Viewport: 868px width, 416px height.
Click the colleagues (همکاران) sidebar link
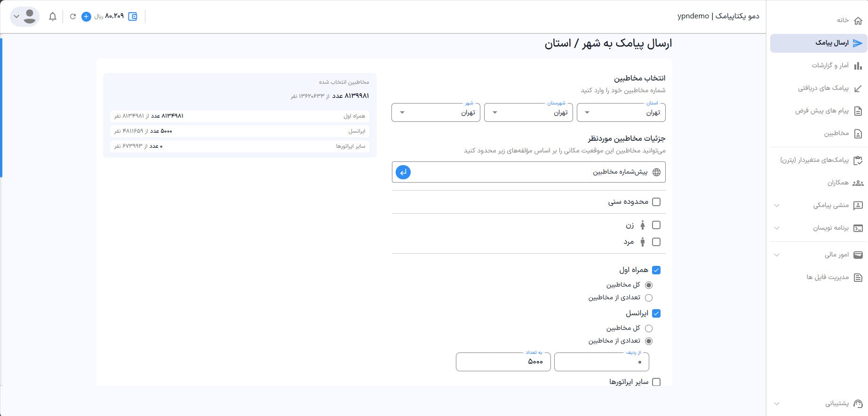pos(838,183)
